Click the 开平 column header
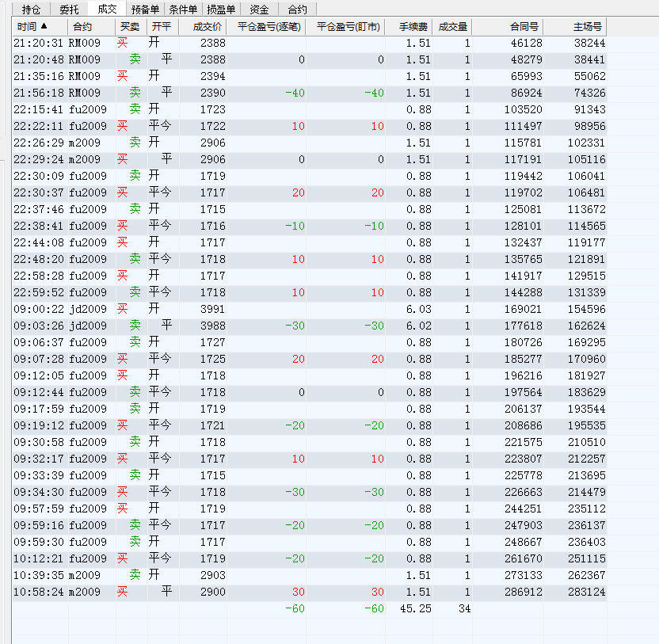Viewport: 659px width, 644px height. pyautogui.click(x=162, y=27)
